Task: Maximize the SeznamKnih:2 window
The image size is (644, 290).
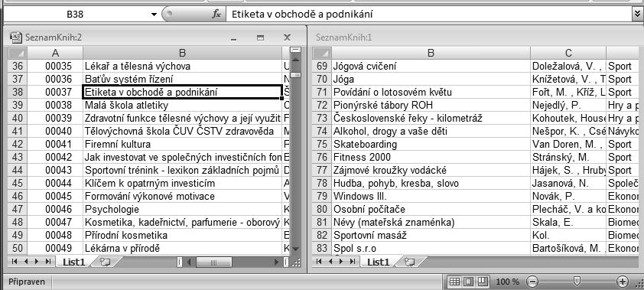Action: (x=260, y=37)
